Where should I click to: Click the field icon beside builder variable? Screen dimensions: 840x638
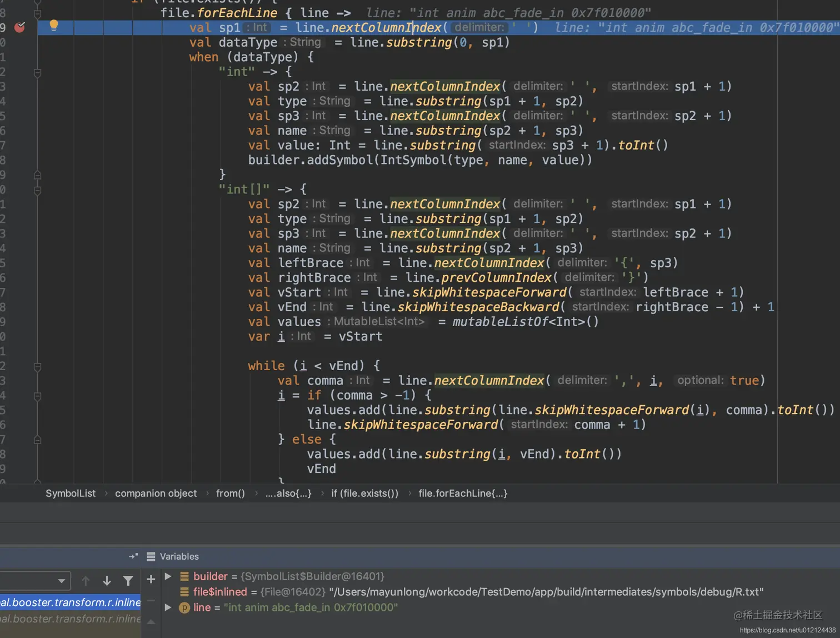pos(184,576)
